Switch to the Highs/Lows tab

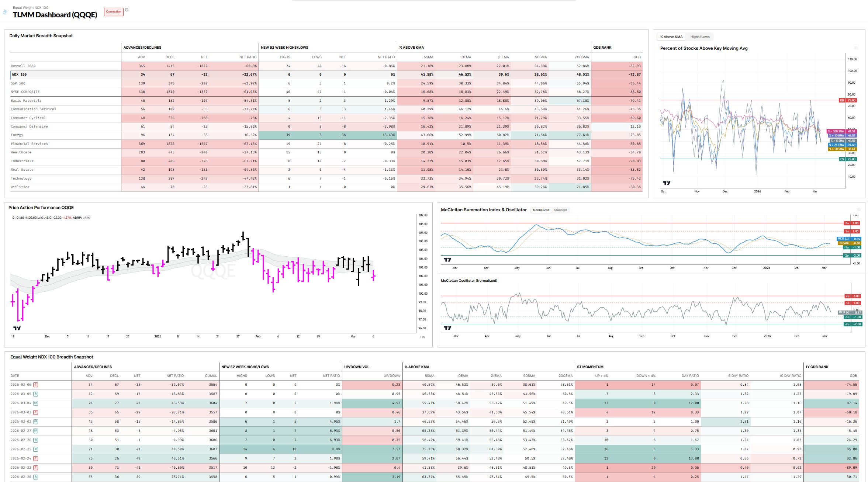(700, 37)
